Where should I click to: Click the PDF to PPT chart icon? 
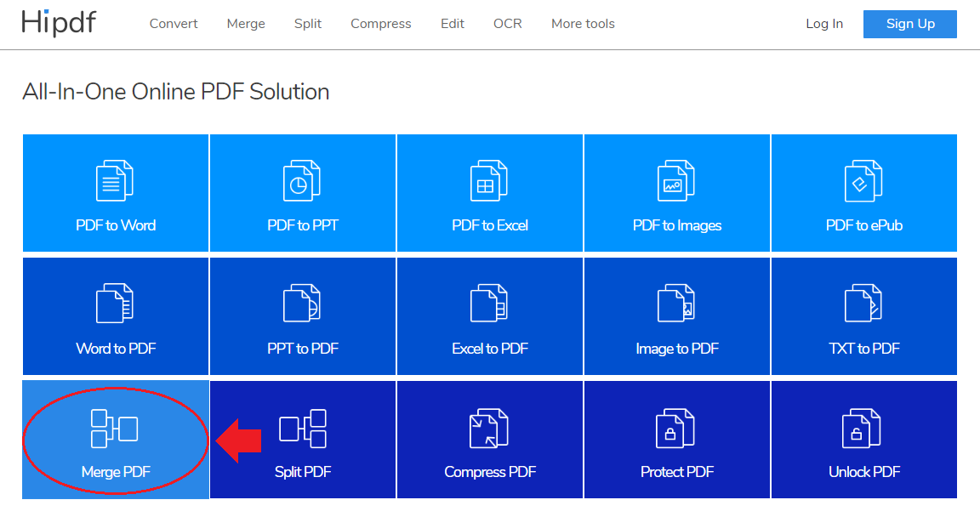coord(302,181)
